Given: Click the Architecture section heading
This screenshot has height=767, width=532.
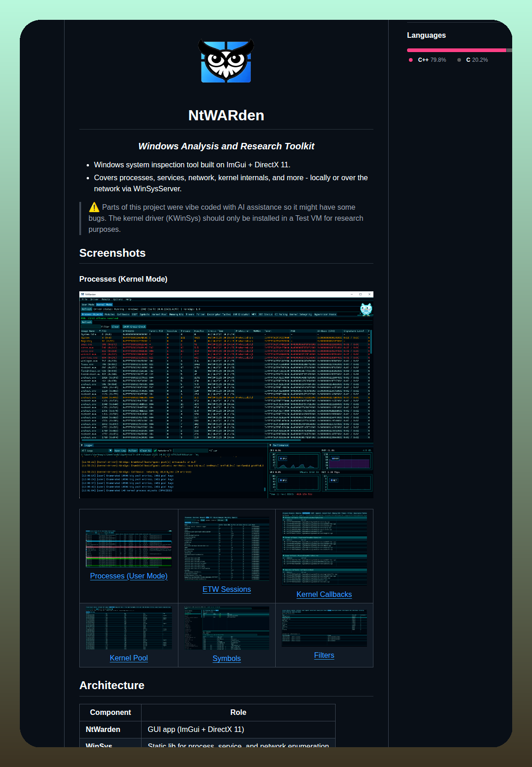Looking at the screenshot, I should [x=112, y=685].
